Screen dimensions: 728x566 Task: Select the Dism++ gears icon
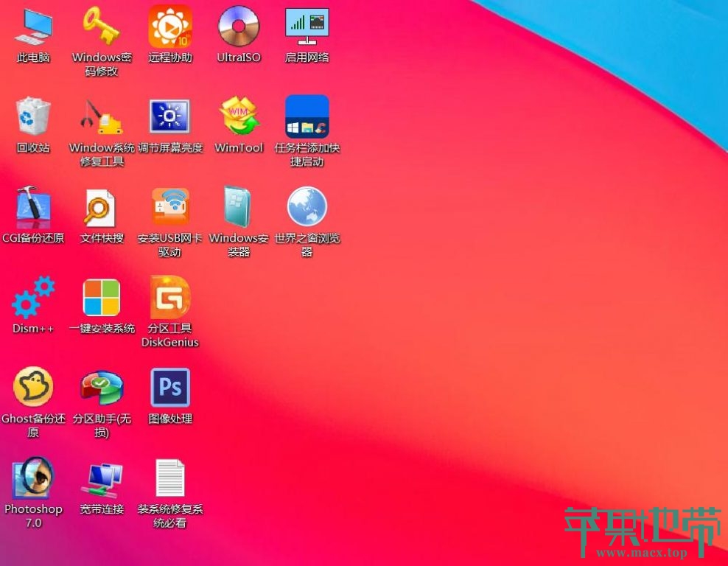[33, 298]
